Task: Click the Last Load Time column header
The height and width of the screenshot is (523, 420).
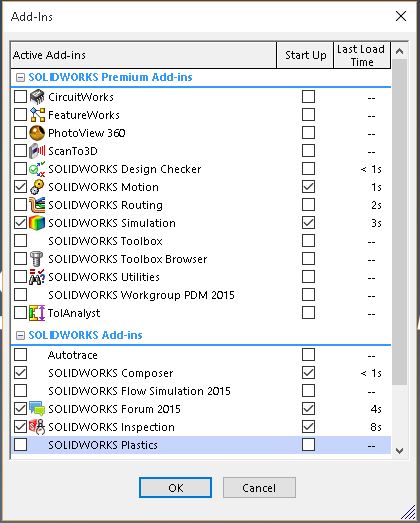Action: click(362, 55)
